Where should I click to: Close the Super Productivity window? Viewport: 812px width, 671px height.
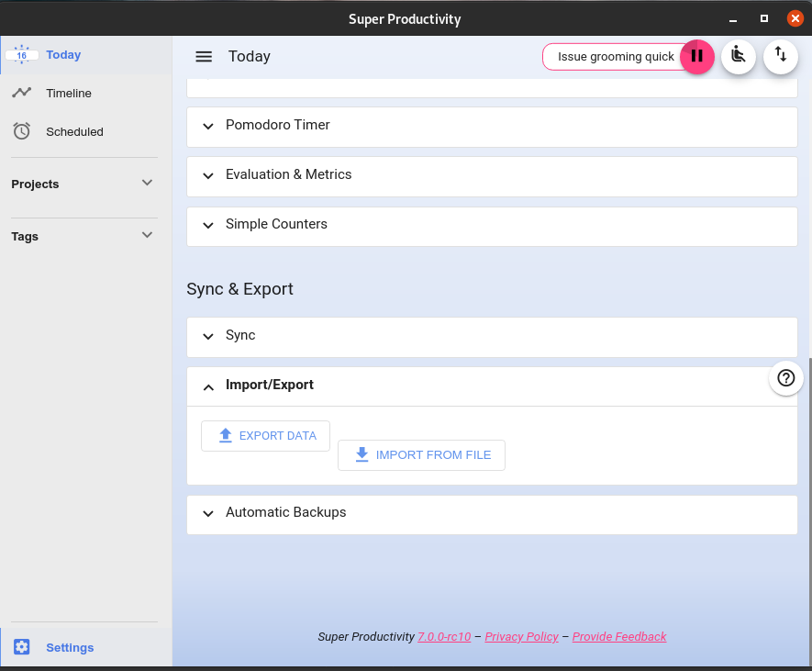point(795,18)
